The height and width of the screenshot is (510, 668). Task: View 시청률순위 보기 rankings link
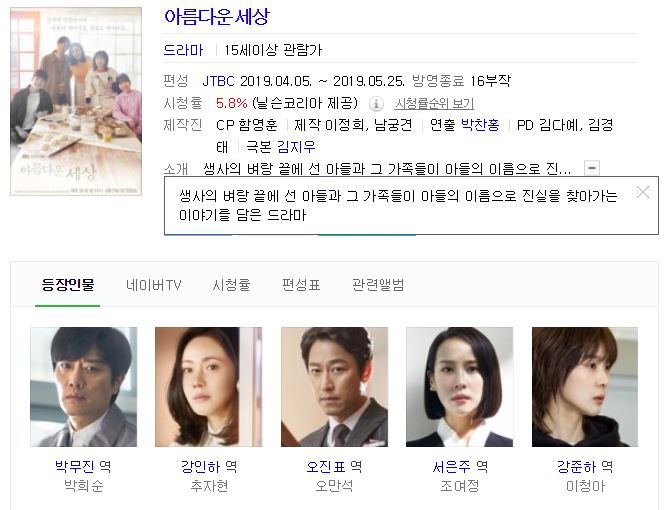[x=434, y=104]
